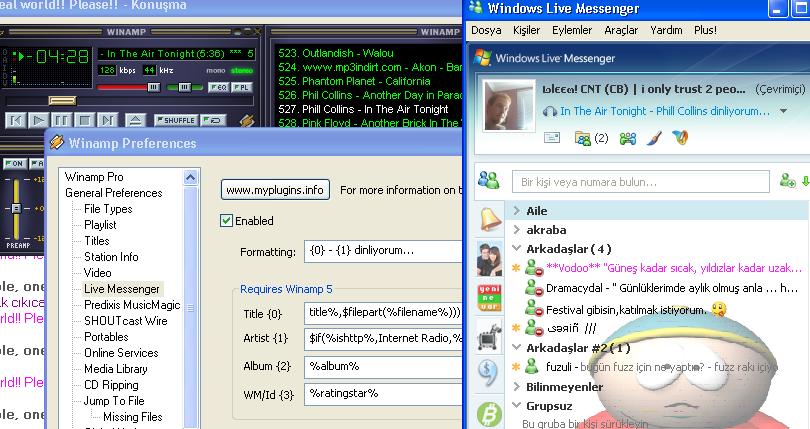810x429 pixels.
Task: Open Jump To File preferences
Action: tap(114, 401)
